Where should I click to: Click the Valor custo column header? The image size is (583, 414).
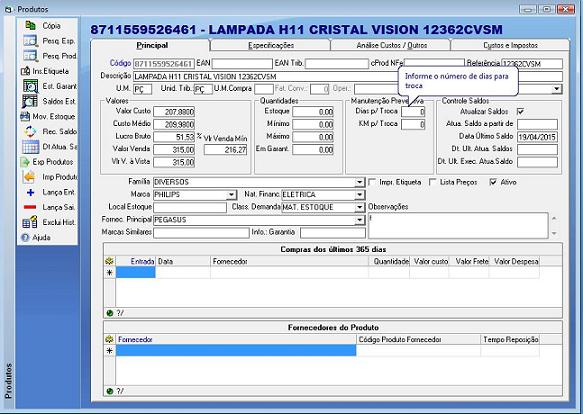point(429,261)
